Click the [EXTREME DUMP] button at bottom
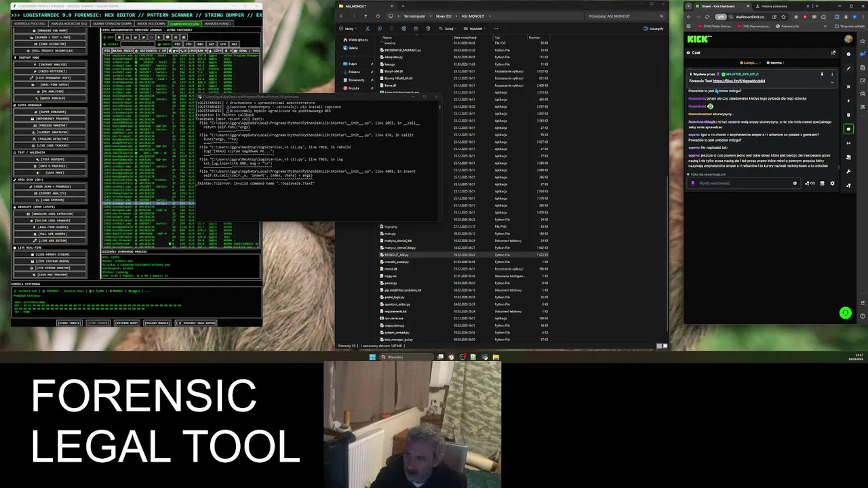Viewport: 868px width, 488px height. [127, 323]
